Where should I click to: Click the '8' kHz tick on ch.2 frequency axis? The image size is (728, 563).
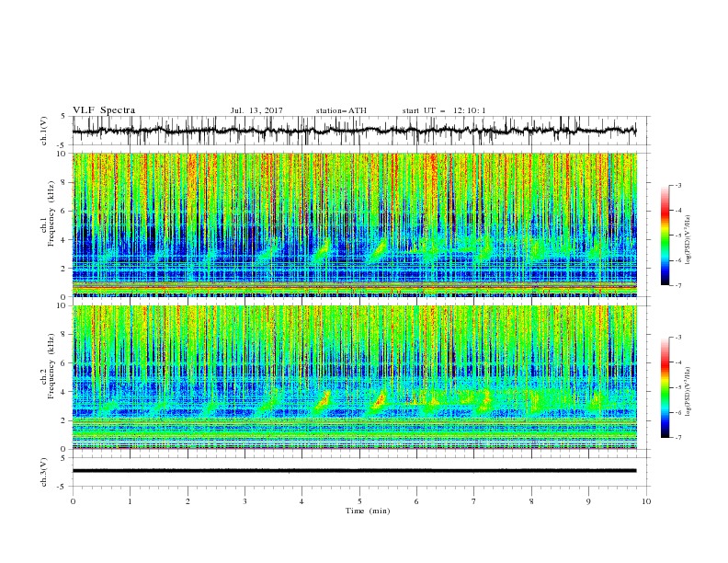tap(64, 335)
